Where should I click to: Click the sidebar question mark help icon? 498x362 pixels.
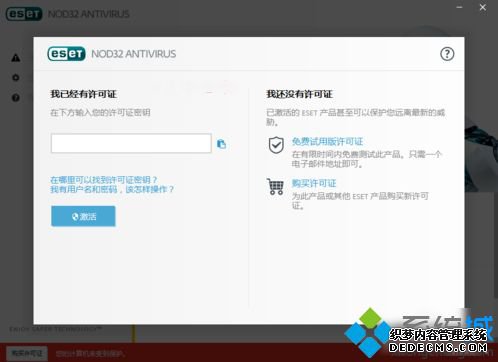(x=16, y=98)
